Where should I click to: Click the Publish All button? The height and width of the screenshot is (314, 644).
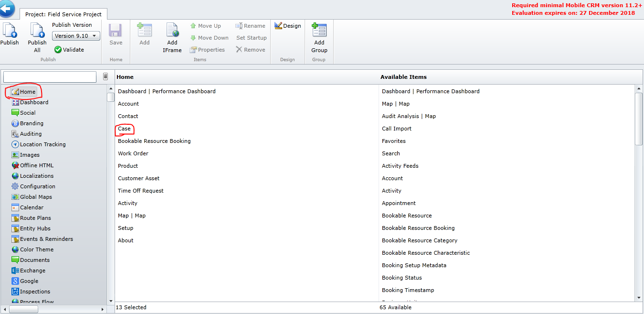coord(37,38)
